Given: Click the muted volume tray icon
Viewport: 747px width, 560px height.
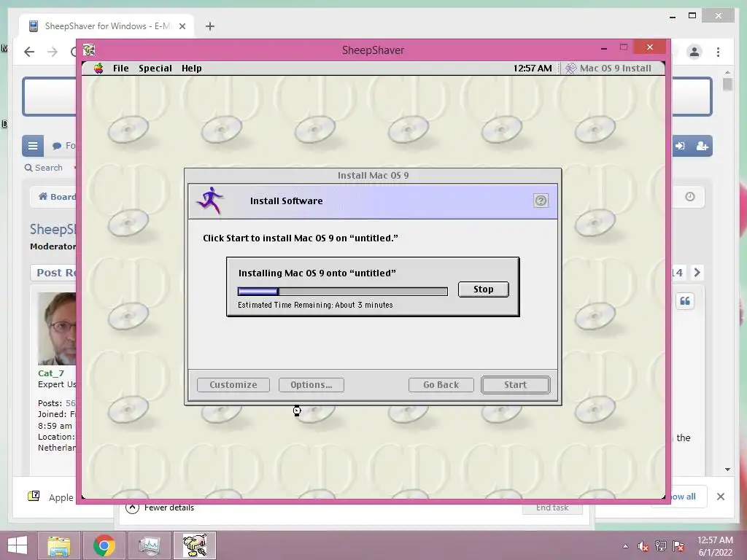Looking at the screenshot, I should [643, 546].
